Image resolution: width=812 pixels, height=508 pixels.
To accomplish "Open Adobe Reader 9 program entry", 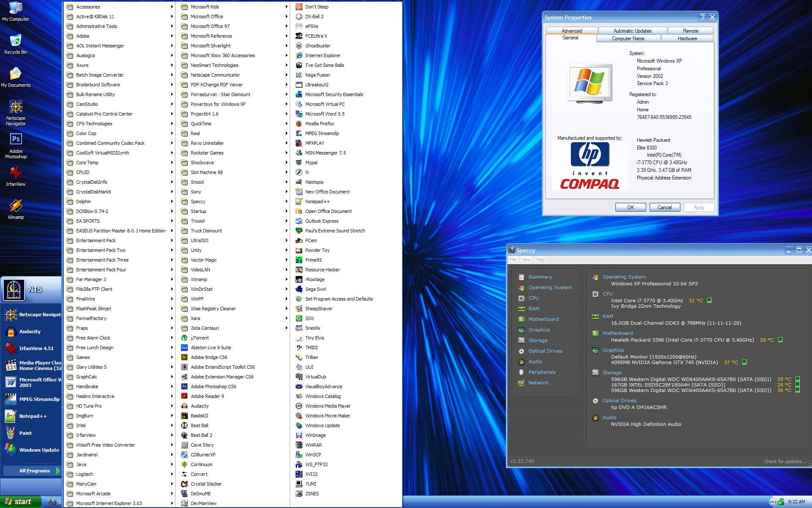I will 207,396.
